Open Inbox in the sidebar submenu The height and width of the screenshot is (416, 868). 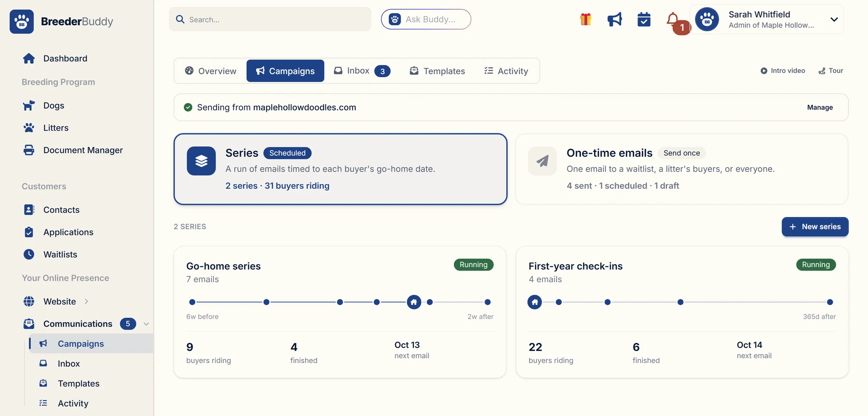pos(69,363)
